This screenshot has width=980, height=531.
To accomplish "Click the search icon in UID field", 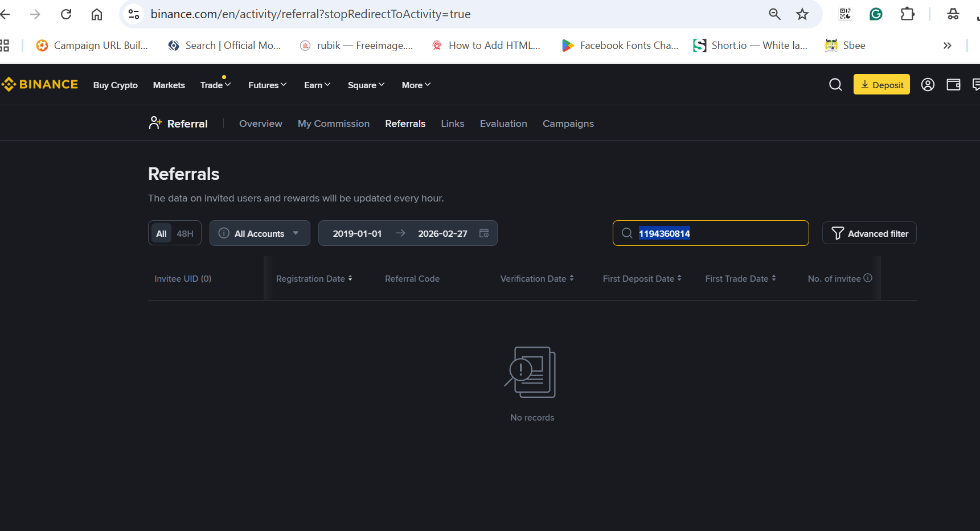I will pos(627,233).
